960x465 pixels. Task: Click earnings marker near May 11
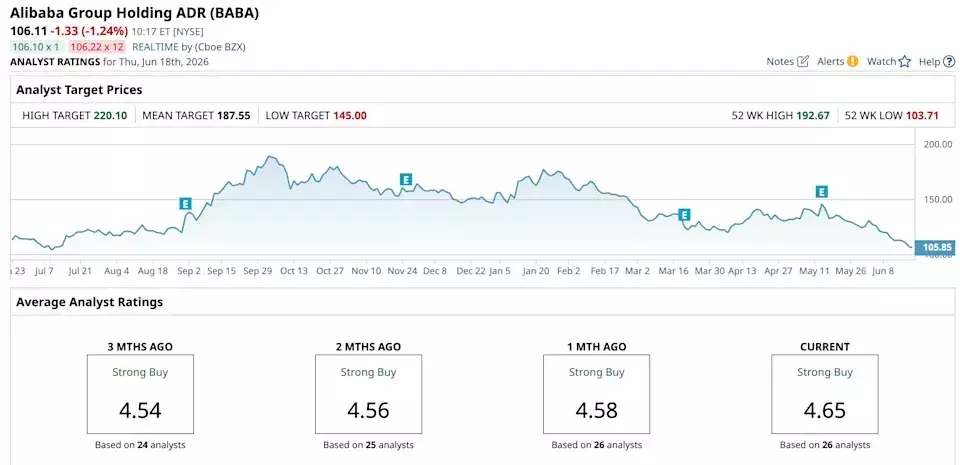(x=822, y=192)
